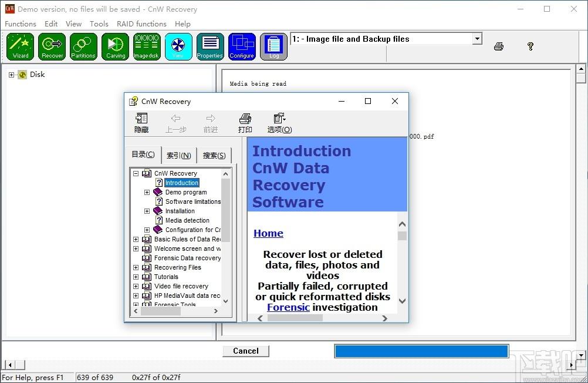The height and width of the screenshot is (383, 588).
Task: Click the Recover toolbar icon
Action: 52,46
